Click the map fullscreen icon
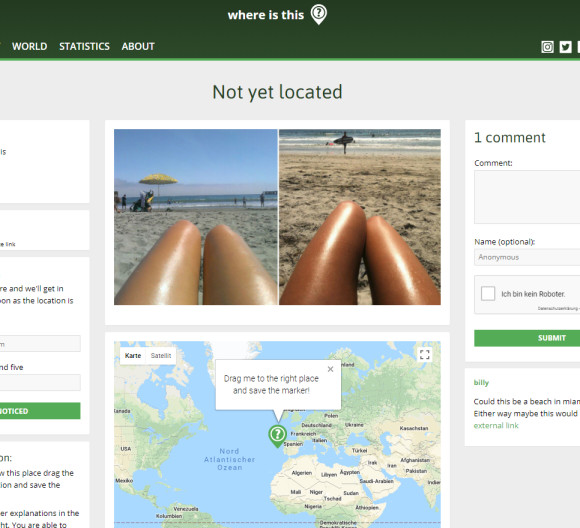The image size is (580, 528). 425,354
